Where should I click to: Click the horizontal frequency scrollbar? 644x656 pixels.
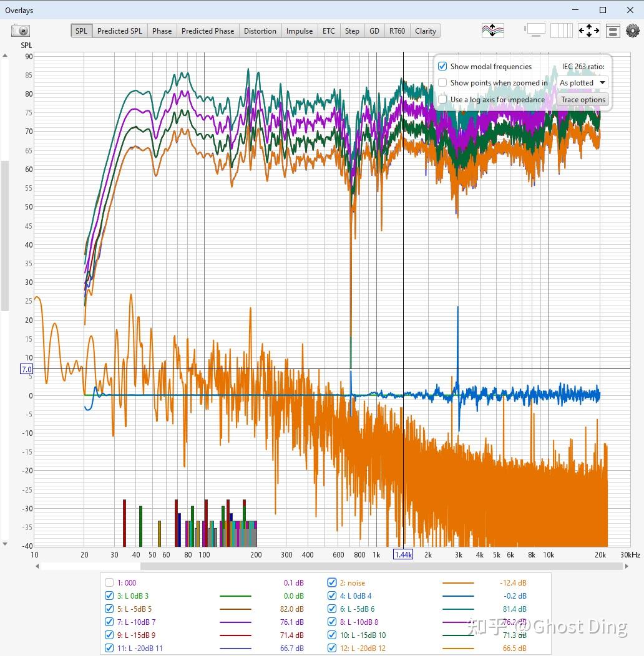pyautogui.click(x=381, y=566)
